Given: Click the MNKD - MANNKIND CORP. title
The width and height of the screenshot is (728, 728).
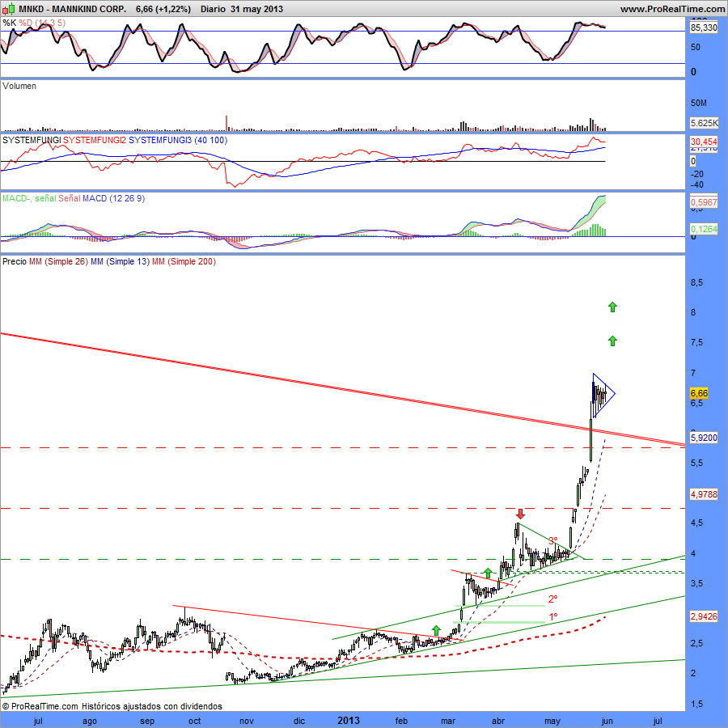Looking at the screenshot, I should 73,9.
